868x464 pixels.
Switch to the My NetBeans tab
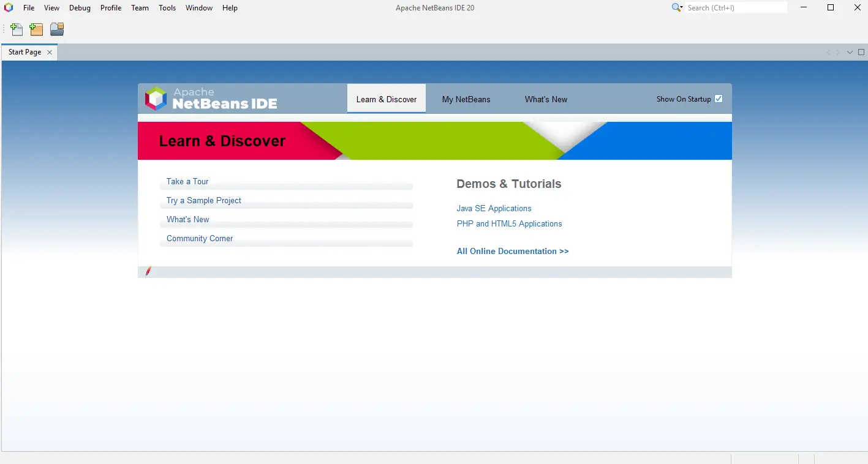pos(466,99)
